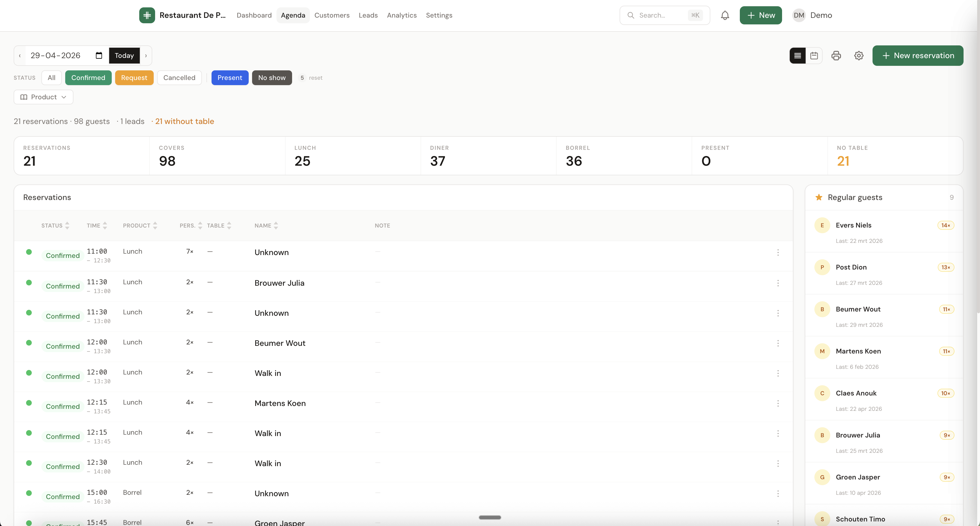The image size is (980, 526).
Task: Open options menu for Brouwer Julia reservation
Action: (778, 283)
